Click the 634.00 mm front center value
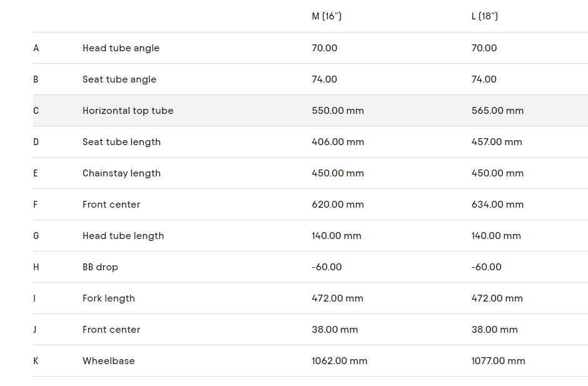This screenshot has width=588, height=386. (x=497, y=205)
